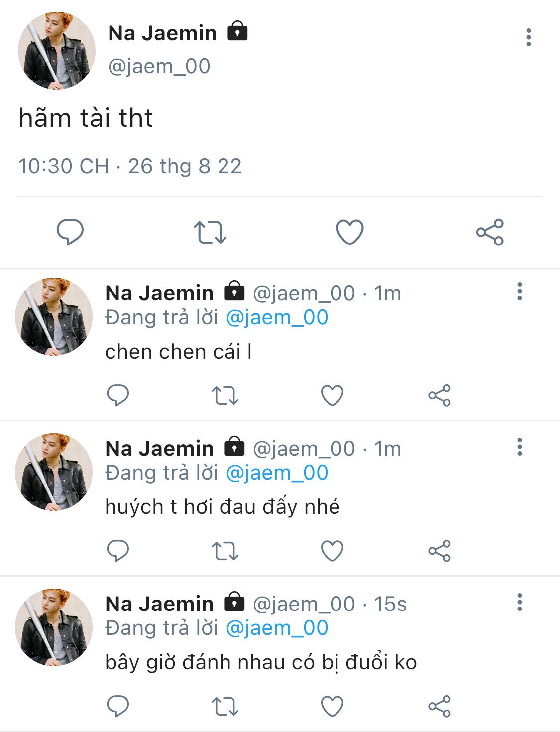The height and width of the screenshot is (732, 560).
Task: Like the "huých t hơi đau đấy nhé" reply
Action: 332,551
